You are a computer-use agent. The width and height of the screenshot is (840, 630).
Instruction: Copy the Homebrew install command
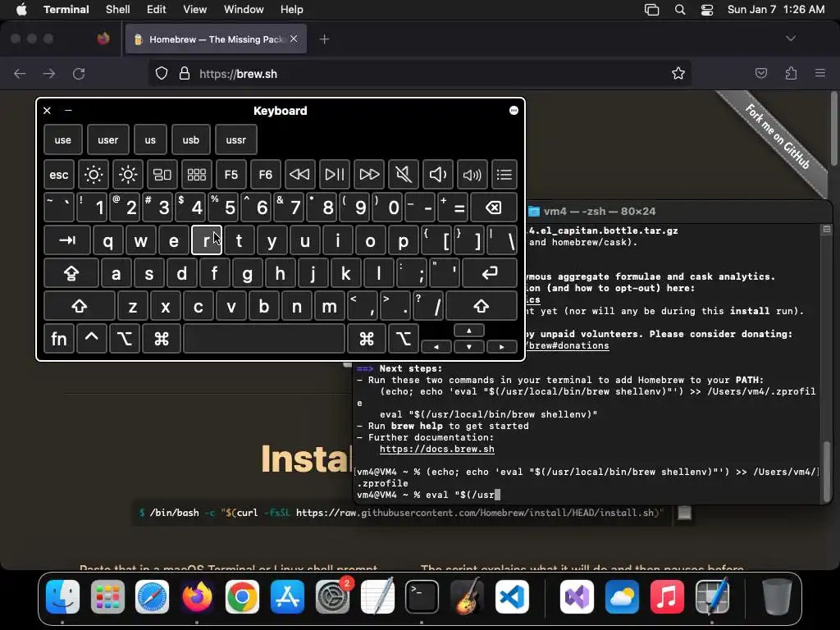tap(685, 514)
